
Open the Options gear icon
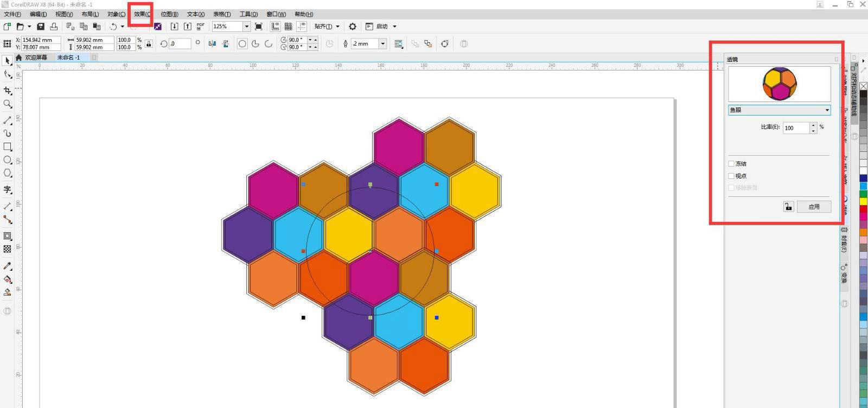click(x=353, y=26)
